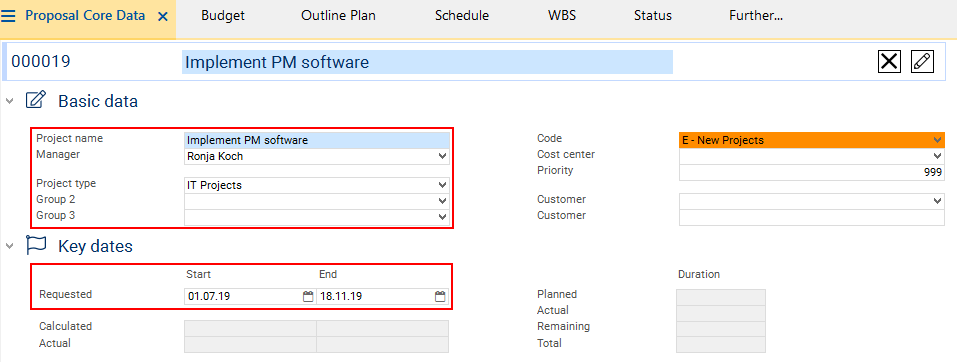This screenshot has height=362, width=957.
Task: Open the Project type dropdown
Action: [442, 185]
